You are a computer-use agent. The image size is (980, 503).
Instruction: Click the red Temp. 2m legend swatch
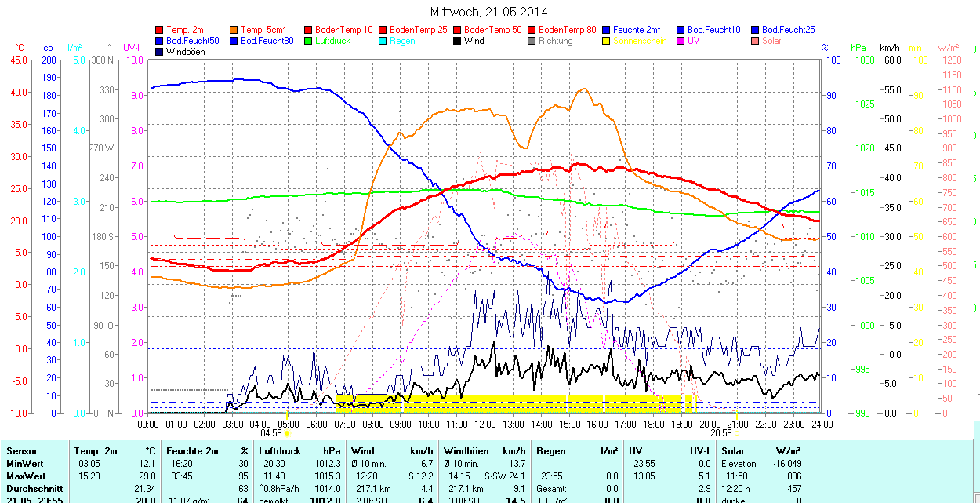160,30
